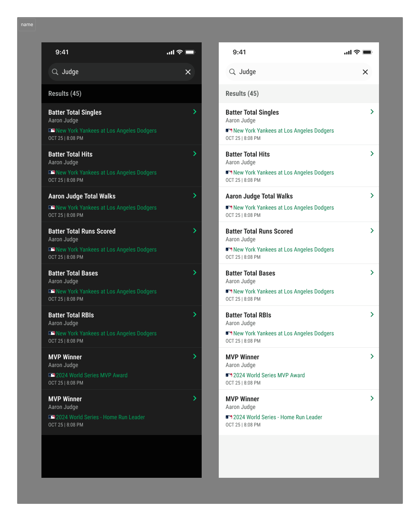Open Batter Total RBIs chevron, light mode
The image size is (420, 521).
click(372, 314)
